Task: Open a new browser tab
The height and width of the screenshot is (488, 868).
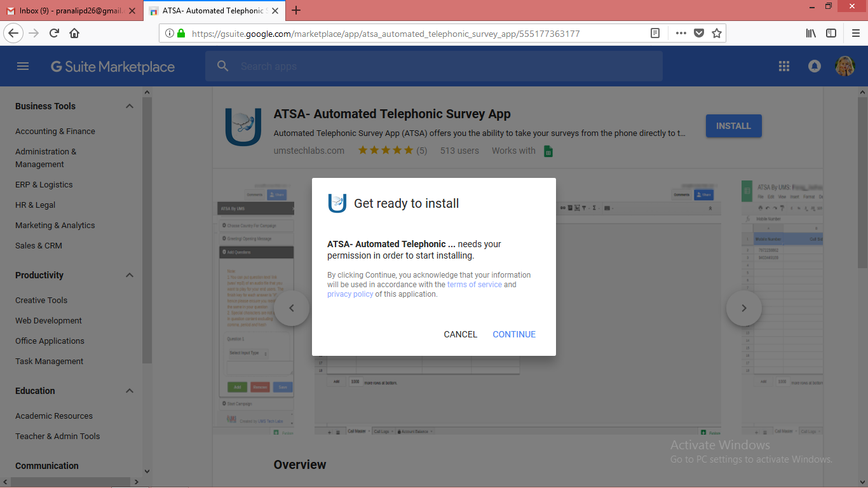Action: [296, 10]
